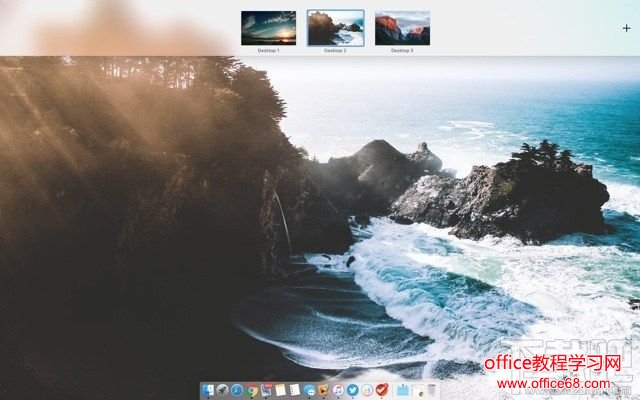Screen dimensions: 640x400
Task: Launch Launchpad rocket icon in dock
Action: point(222,390)
